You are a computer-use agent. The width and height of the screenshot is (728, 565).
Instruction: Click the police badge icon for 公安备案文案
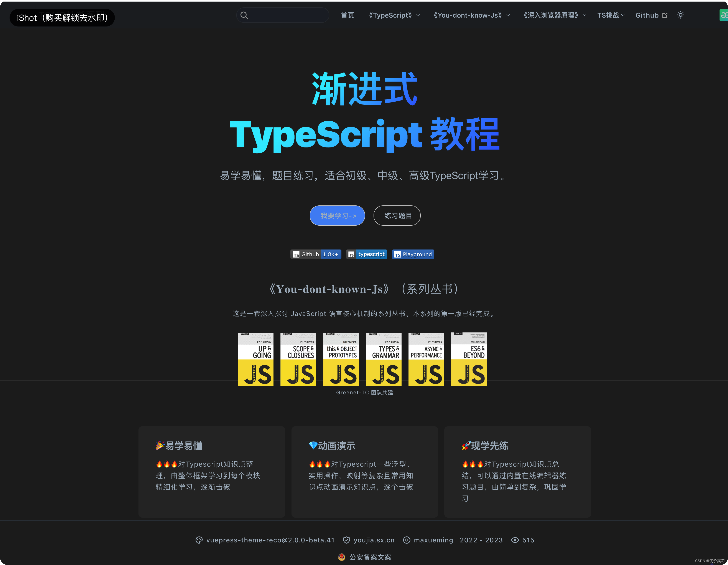tap(342, 557)
